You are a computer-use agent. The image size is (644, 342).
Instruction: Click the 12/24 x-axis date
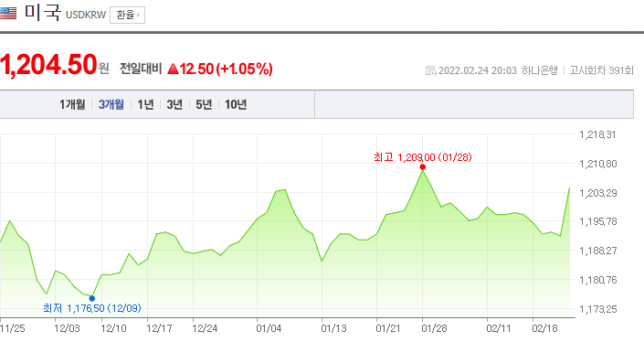click(x=205, y=328)
